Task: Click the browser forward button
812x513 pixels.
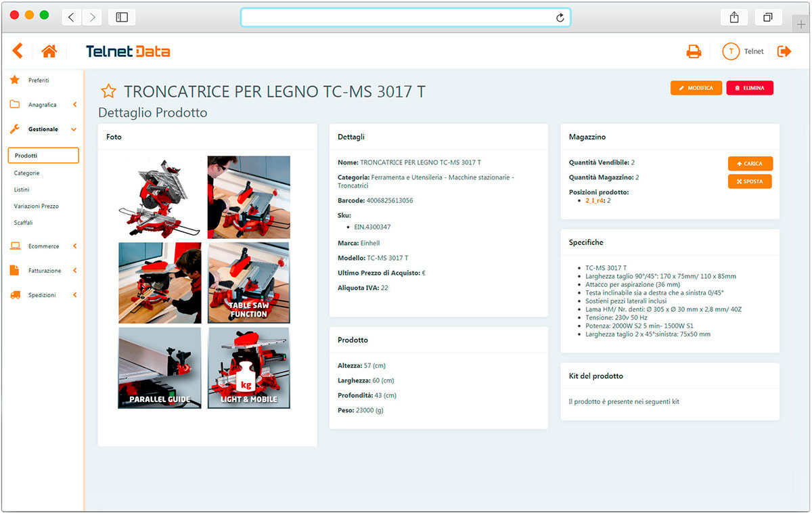Action: (92, 18)
